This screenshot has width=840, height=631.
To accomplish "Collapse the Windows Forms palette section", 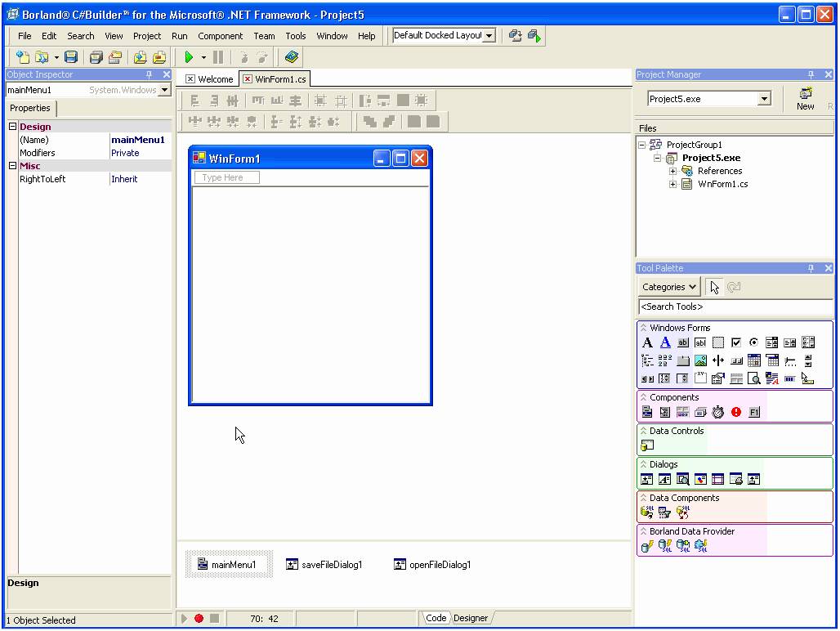I will coord(644,328).
